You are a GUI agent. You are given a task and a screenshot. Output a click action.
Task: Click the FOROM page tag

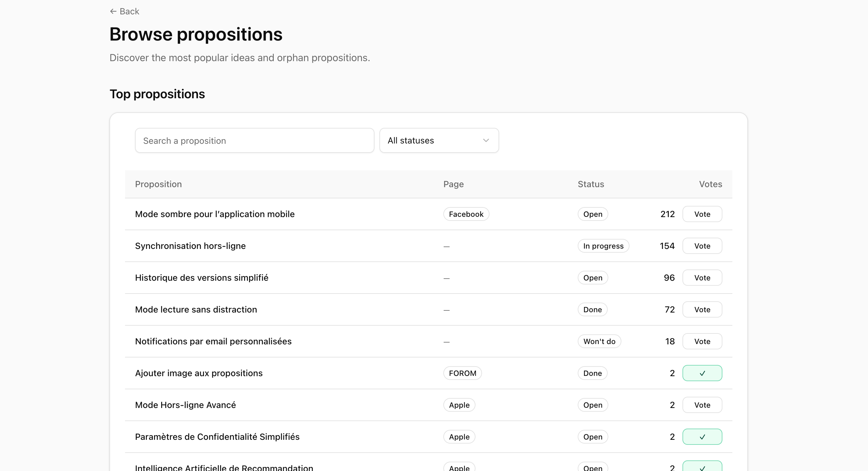[462, 373]
